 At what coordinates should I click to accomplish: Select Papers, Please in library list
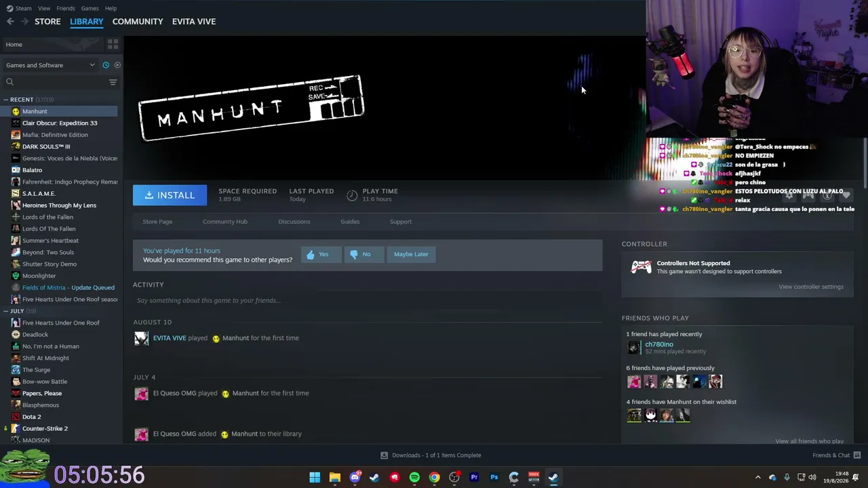[x=42, y=393]
